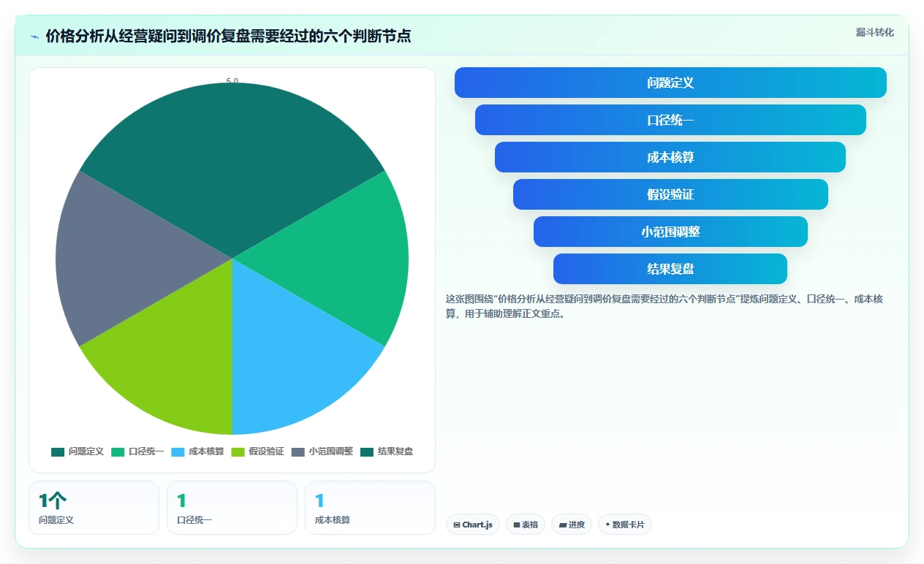Open the 口径统一 stat card
Image resolution: width=924 pixels, height=564 pixels.
coord(232,508)
